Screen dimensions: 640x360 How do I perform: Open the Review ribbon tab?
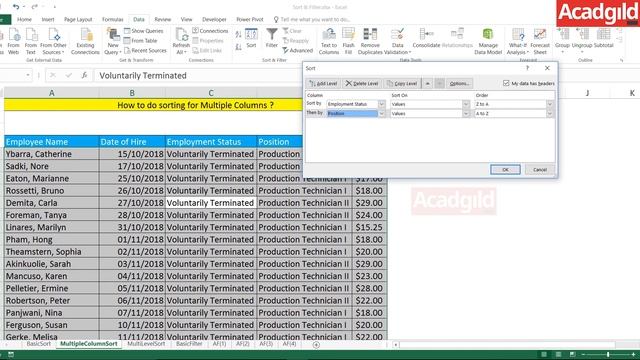162,20
